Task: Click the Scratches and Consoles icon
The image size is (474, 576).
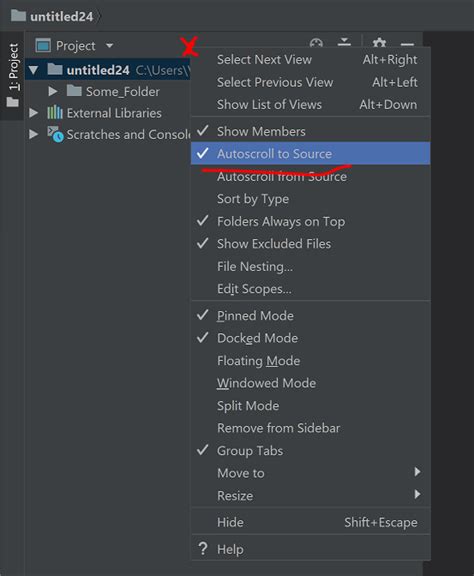Action: 55,134
